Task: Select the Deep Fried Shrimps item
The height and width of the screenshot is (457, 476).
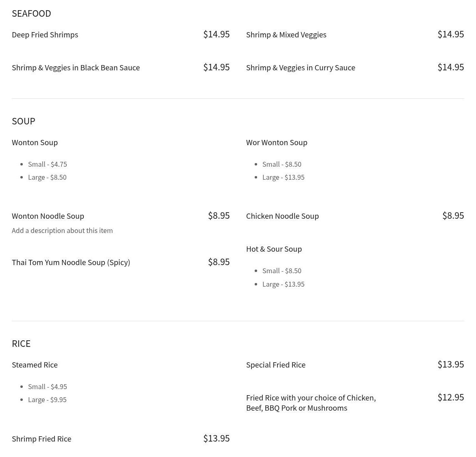Action: (45, 35)
